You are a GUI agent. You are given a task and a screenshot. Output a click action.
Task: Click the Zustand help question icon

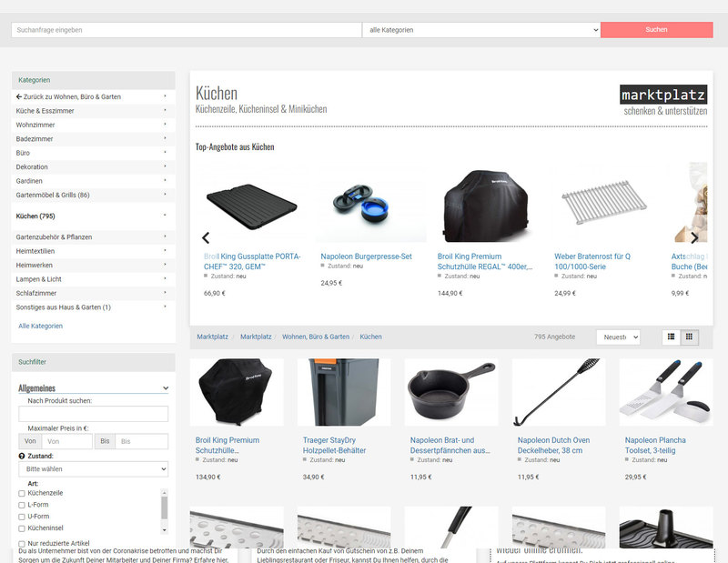point(21,456)
